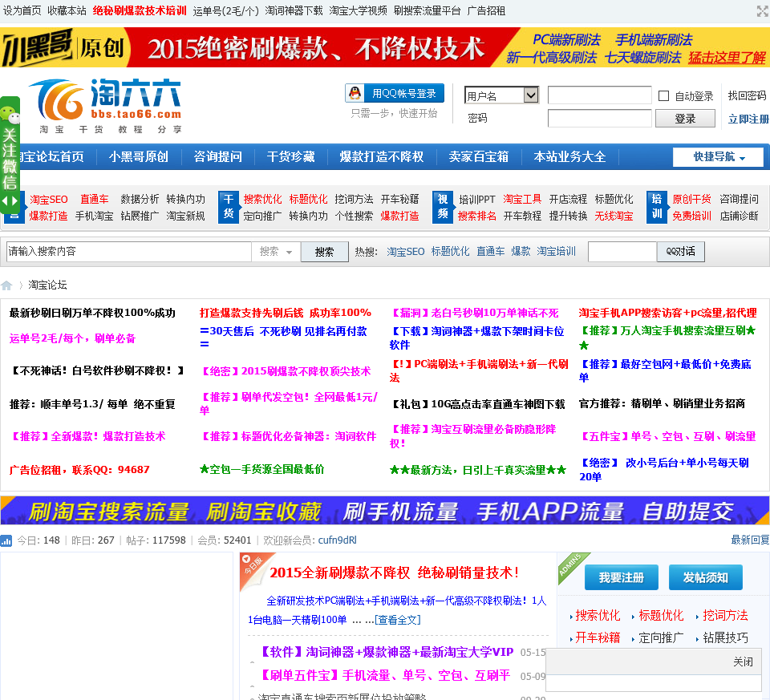Open 绝秘刷爆款技术培训 top link

coord(140,10)
